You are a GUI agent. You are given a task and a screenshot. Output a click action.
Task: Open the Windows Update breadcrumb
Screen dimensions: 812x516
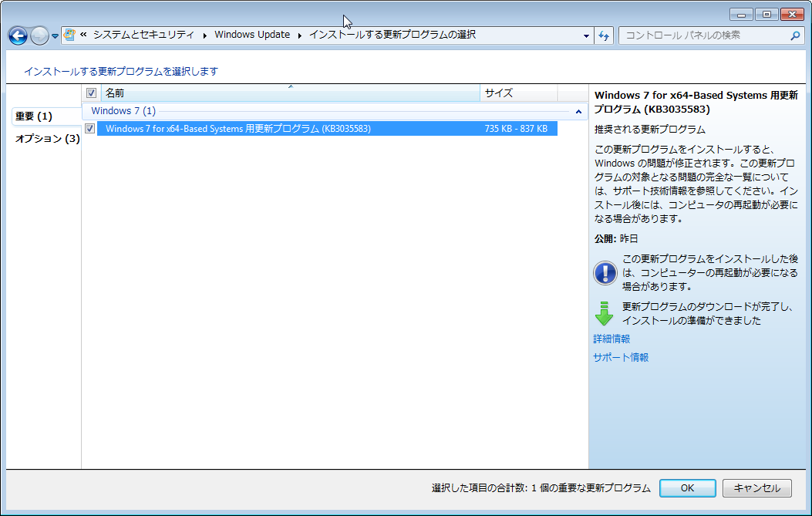click(x=252, y=35)
